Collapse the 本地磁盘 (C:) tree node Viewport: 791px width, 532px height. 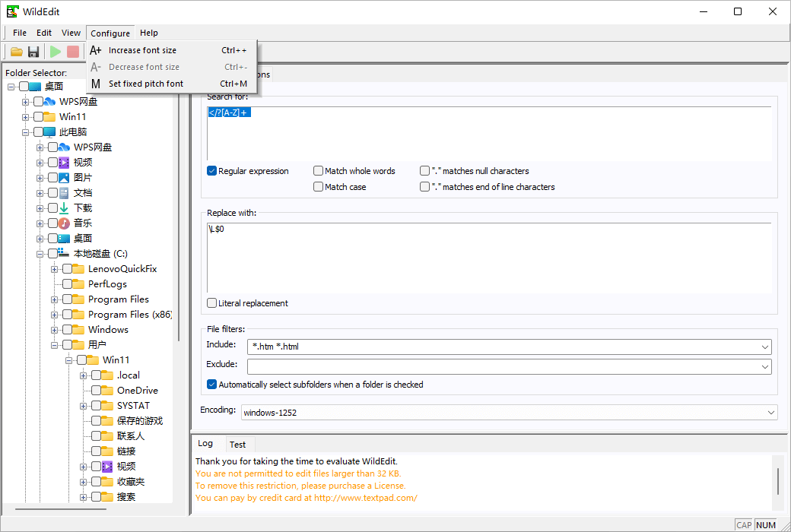click(40, 254)
